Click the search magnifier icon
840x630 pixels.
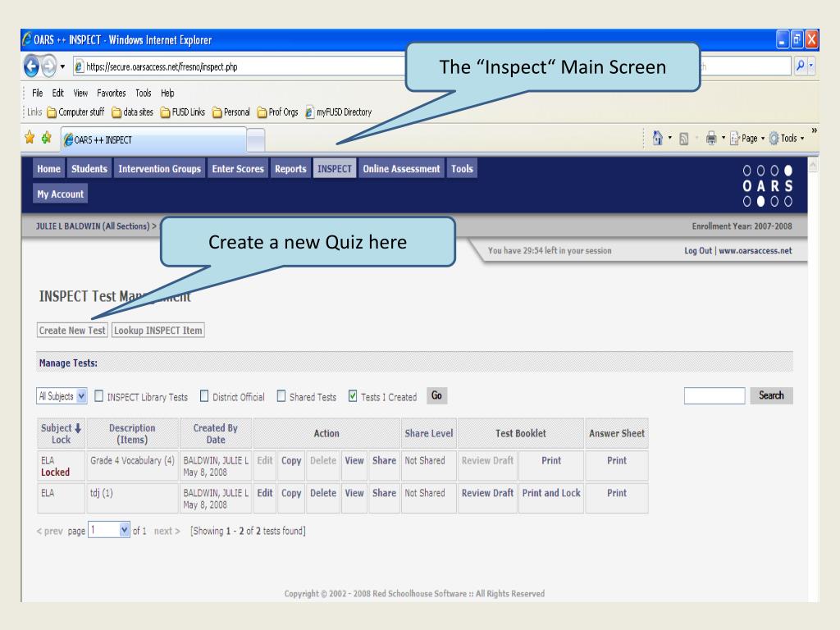800,66
